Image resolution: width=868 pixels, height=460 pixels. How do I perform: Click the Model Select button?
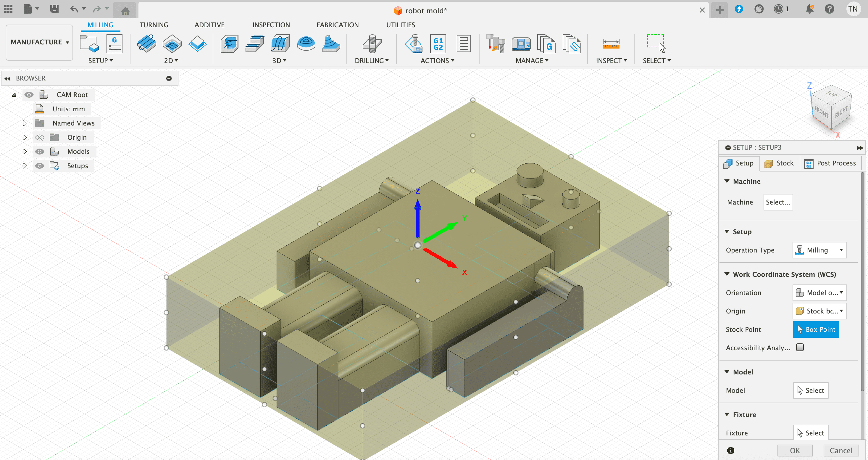point(810,390)
